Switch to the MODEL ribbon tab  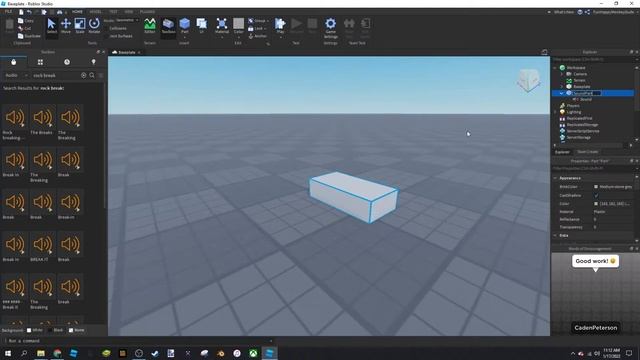96,12
